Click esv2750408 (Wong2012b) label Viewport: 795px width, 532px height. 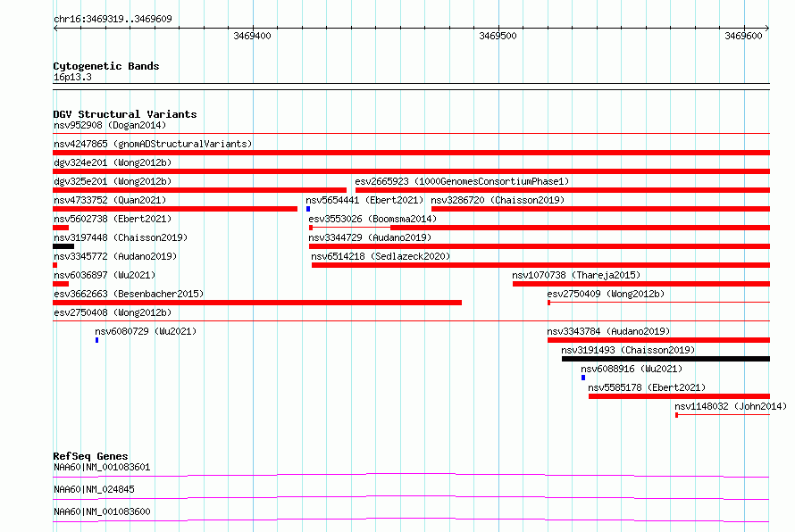coord(113,312)
